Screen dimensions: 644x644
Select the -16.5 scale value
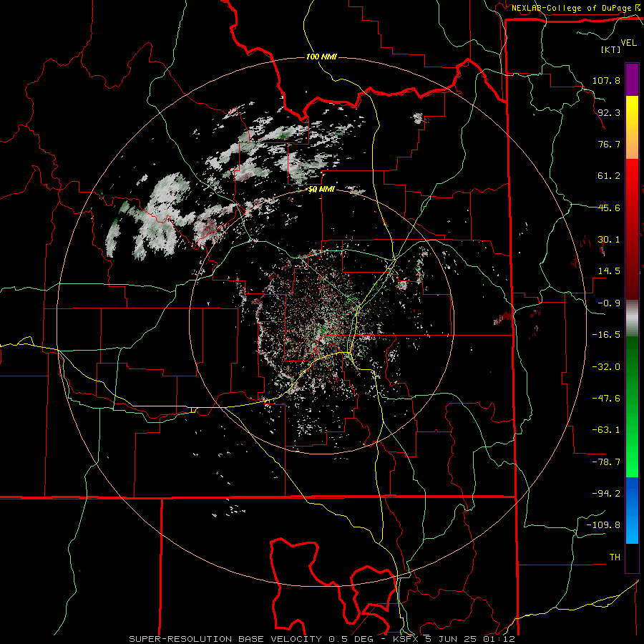coord(606,335)
